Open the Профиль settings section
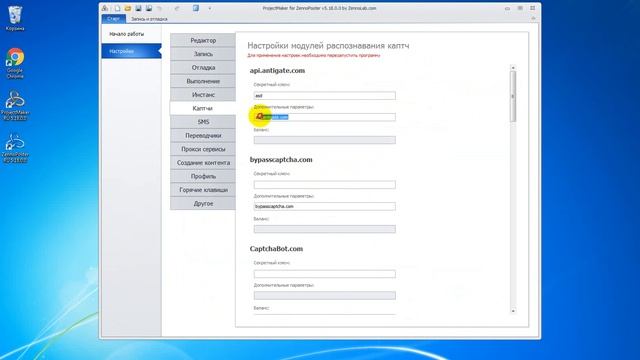 pyautogui.click(x=203, y=176)
